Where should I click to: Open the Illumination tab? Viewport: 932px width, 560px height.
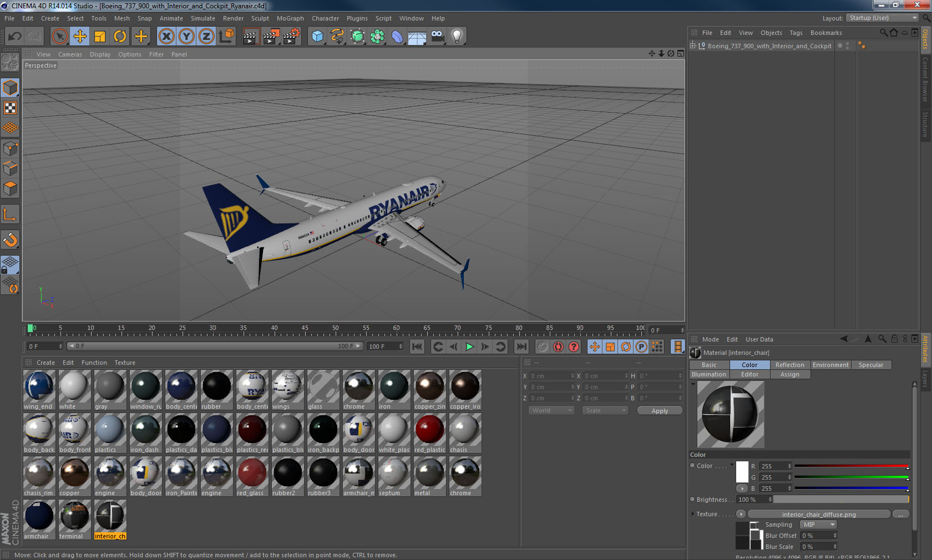pos(709,374)
